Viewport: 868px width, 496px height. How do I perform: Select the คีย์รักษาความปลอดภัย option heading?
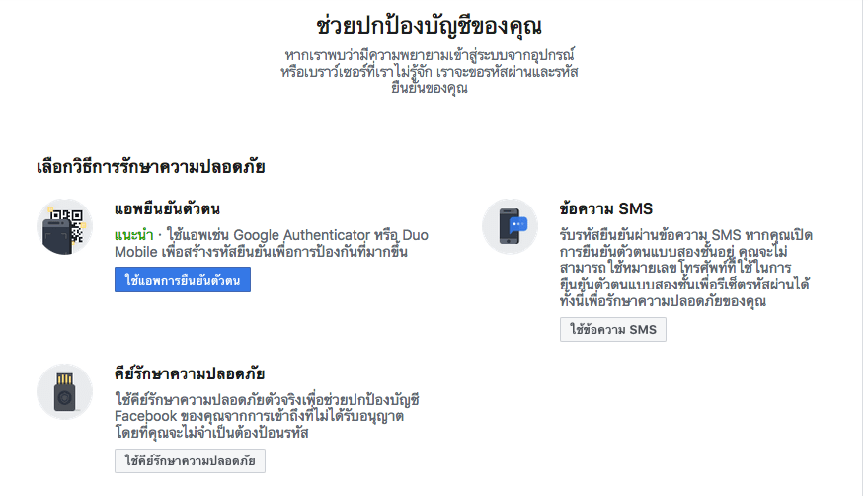pyautogui.click(x=187, y=373)
